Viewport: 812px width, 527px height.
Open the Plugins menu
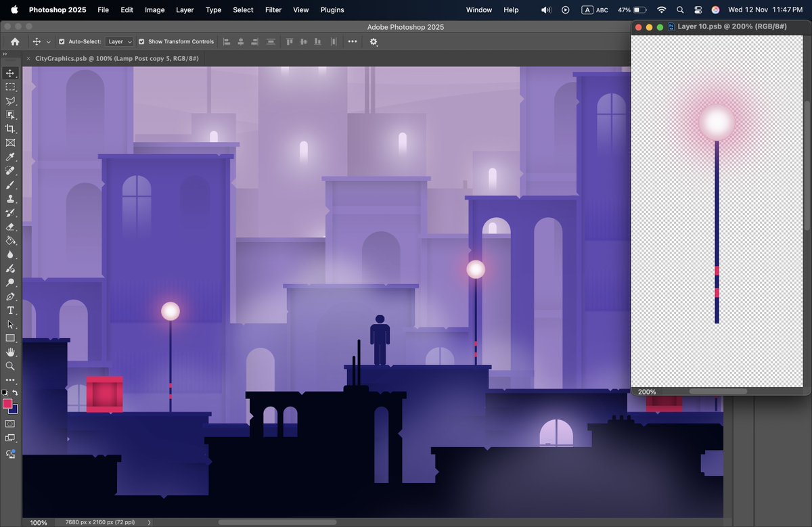coord(332,9)
